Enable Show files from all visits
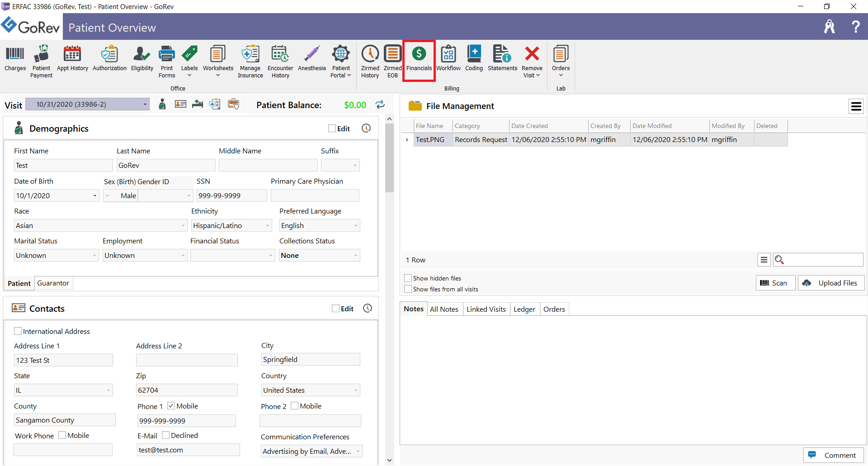The image size is (868, 466). (408, 289)
